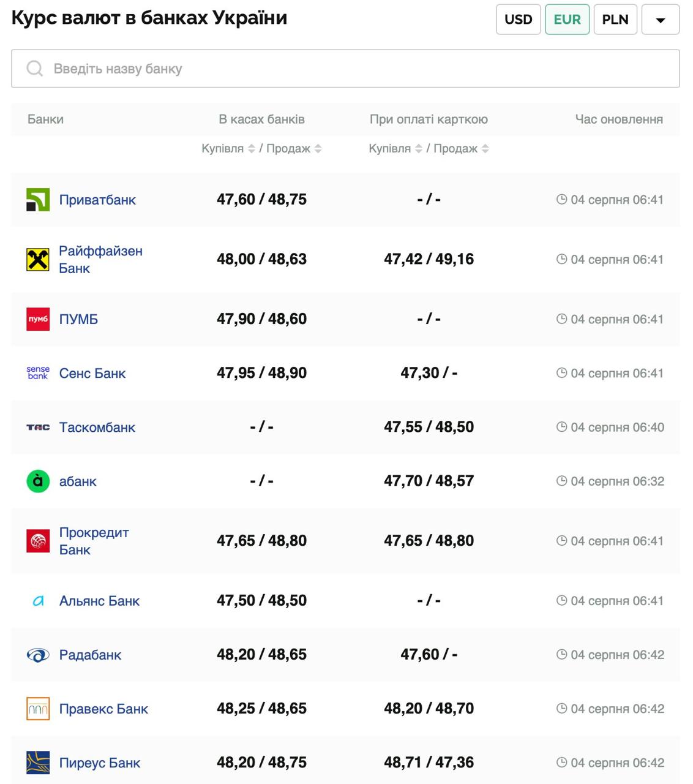Click the Радабанк eye-shaped logo
Image resolution: width=693 pixels, height=784 pixels.
click(x=38, y=655)
